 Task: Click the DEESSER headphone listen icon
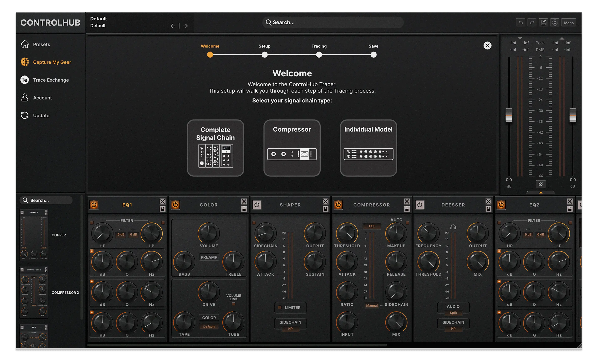tap(453, 227)
